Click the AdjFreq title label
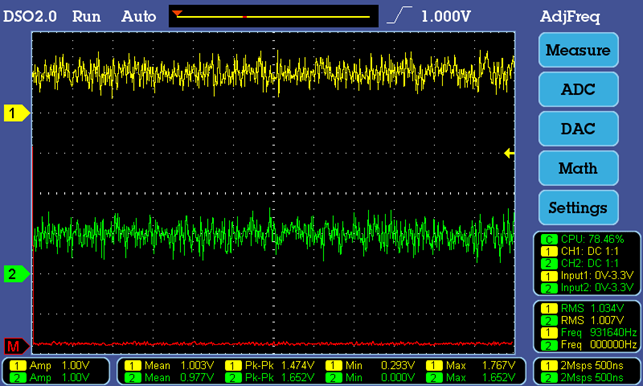 [570, 17]
